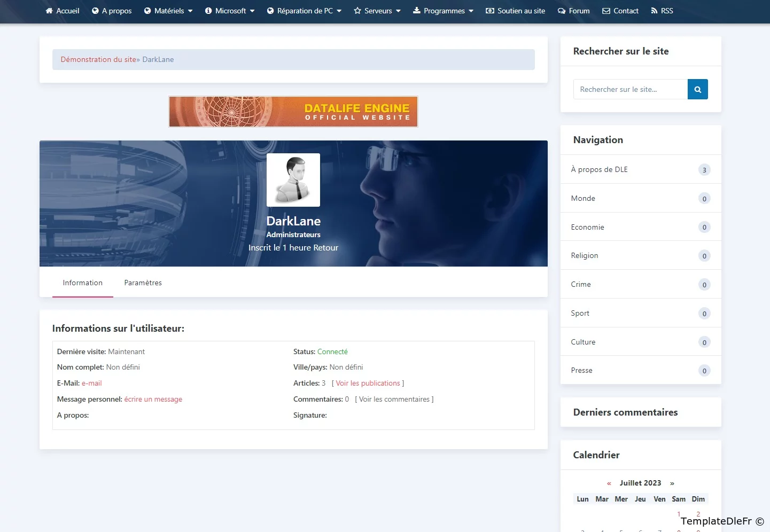Click the magnifier search button
770x532 pixels.
pyautogui.click(x=697, y=90)
